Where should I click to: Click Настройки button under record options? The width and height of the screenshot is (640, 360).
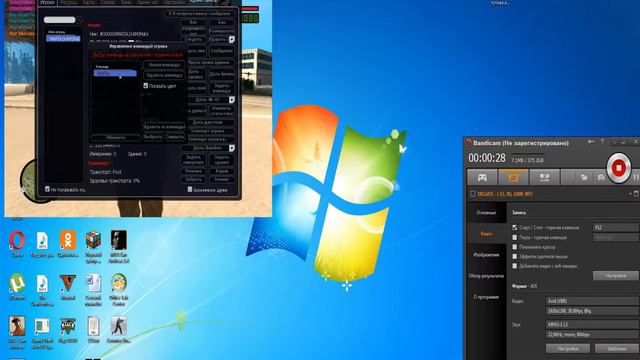616,276
